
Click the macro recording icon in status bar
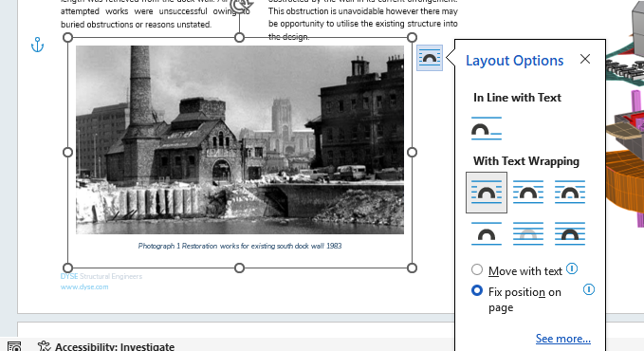(14, 346)
